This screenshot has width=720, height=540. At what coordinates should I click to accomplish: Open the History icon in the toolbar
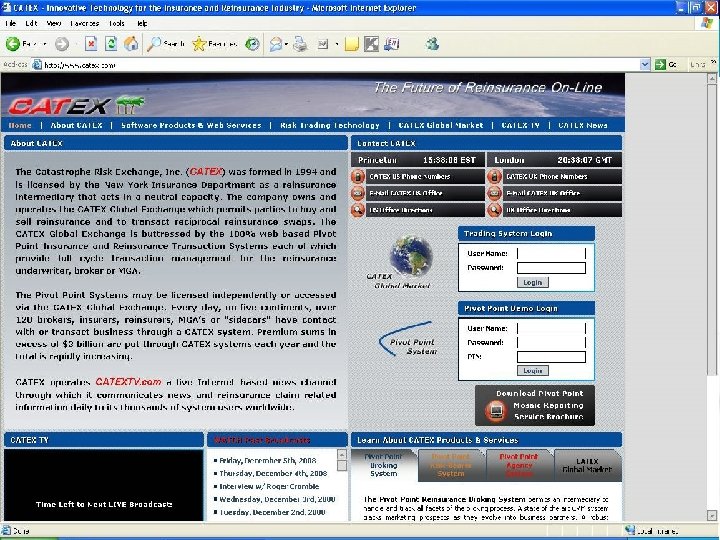coord(252,44)
